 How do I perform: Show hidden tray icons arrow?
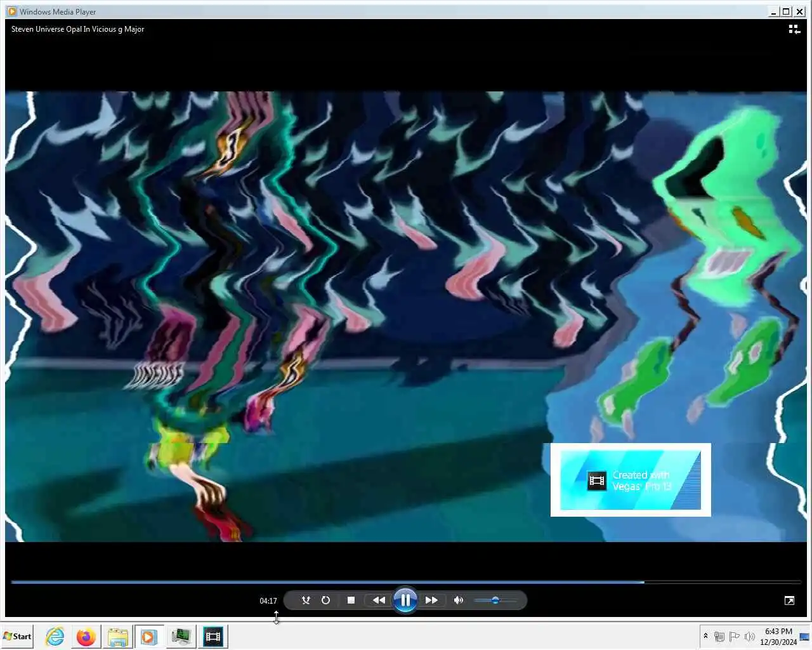click(x=705, y=636)
